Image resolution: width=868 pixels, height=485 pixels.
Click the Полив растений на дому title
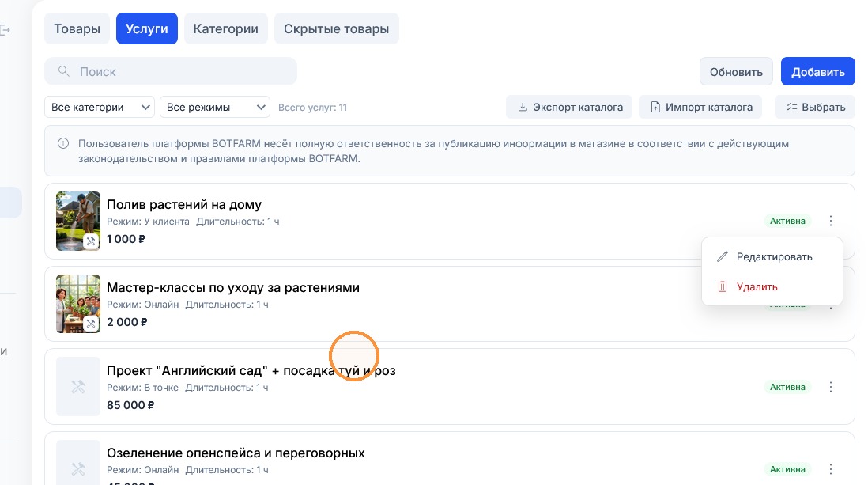click(x=184, y=205)
